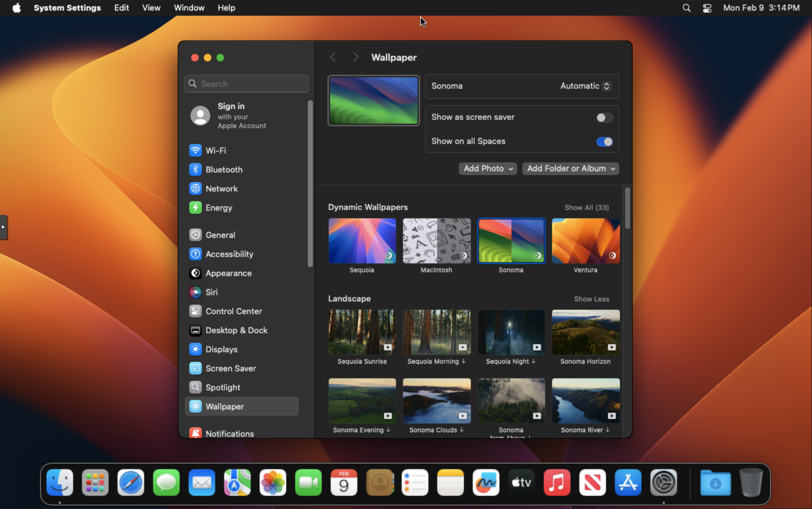
Task: Click the sidebar scrollbar
Action: point(310,183)
